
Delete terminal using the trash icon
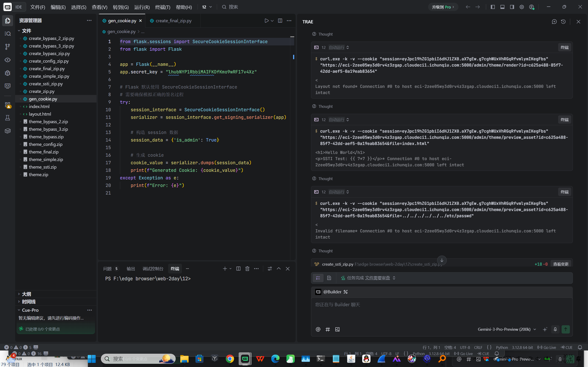pos(247,269)
